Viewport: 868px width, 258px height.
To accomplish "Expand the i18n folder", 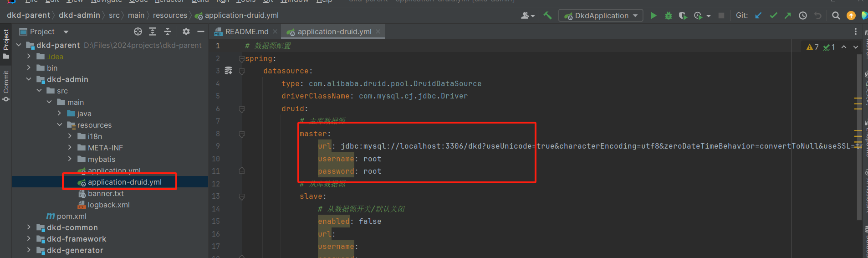I will [x=70, y=136].
